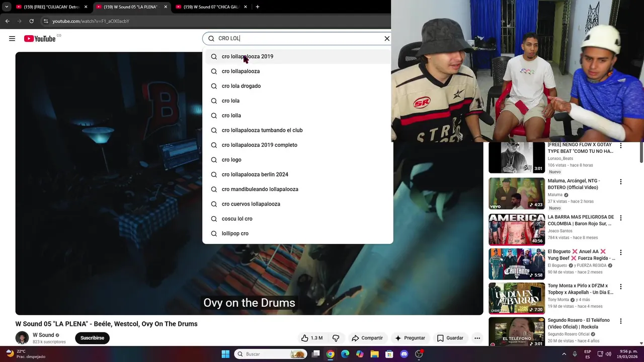Clear the search box with the X
644x362 pixels.
[x=387, y=39]
